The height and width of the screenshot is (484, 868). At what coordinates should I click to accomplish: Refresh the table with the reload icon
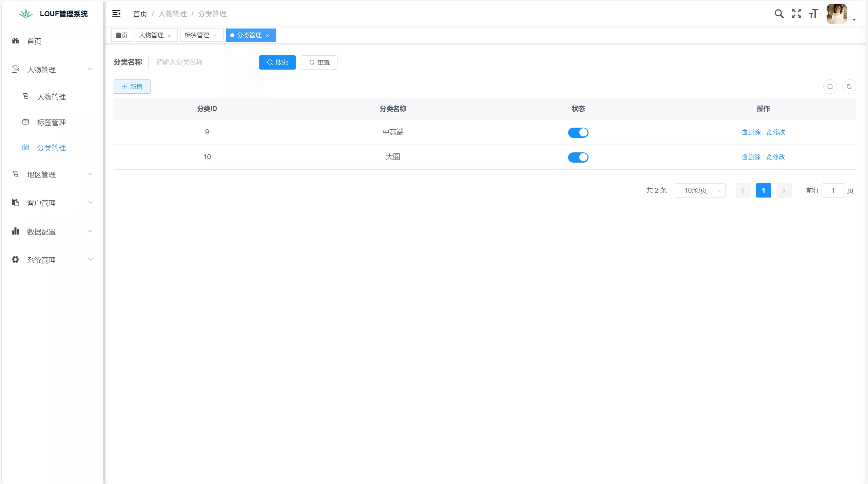coord(849,87)
